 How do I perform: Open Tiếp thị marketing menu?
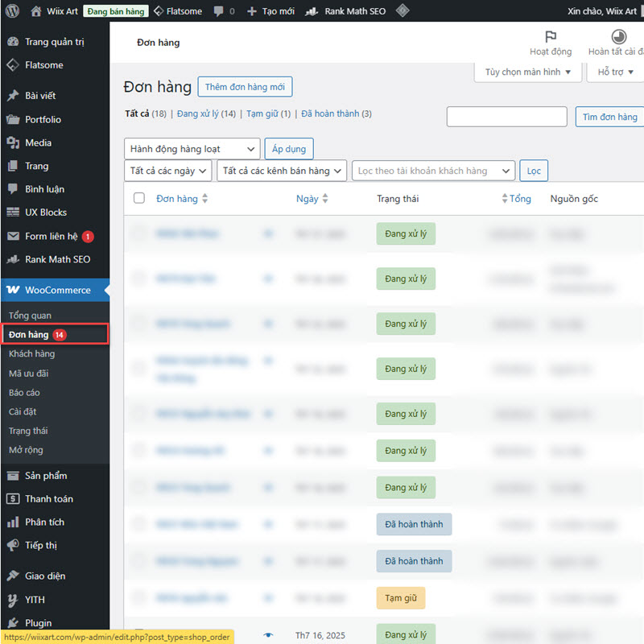click(x=55, y=546)
